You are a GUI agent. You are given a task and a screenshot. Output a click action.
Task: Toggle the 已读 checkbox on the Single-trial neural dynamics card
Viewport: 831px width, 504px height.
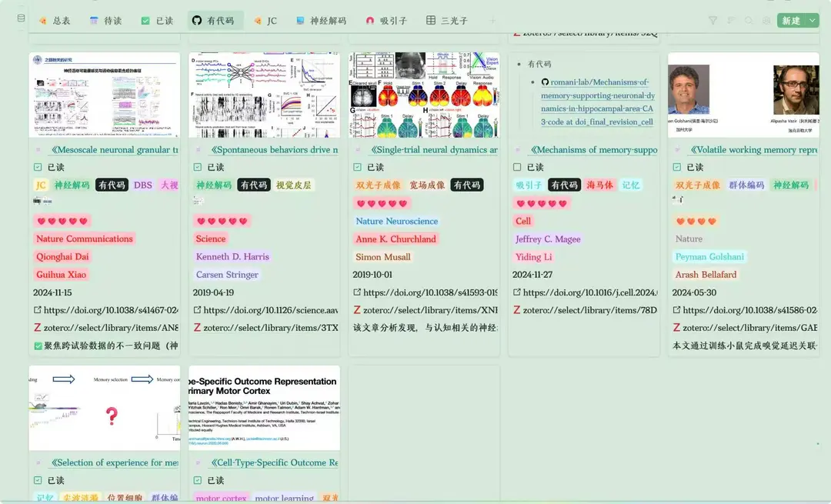coord(357,167)
